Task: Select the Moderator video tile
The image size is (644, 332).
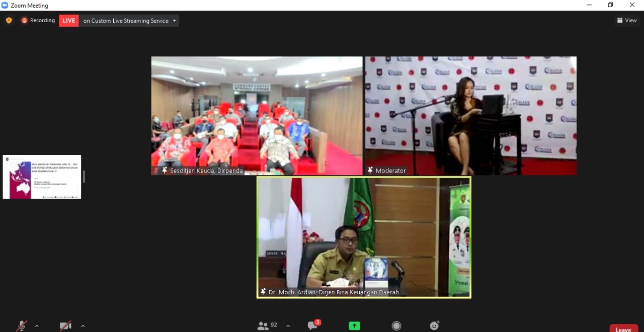Action: tap(470, 115)
